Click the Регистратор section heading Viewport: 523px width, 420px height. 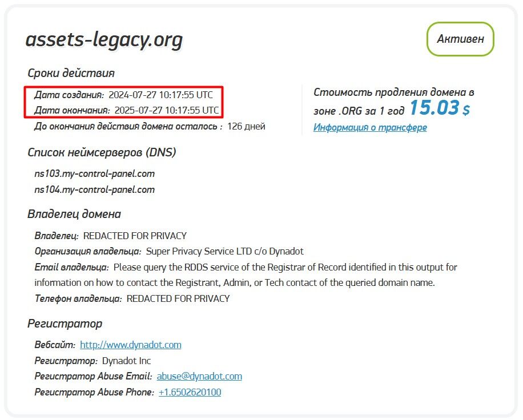click(x=65, y=324)
